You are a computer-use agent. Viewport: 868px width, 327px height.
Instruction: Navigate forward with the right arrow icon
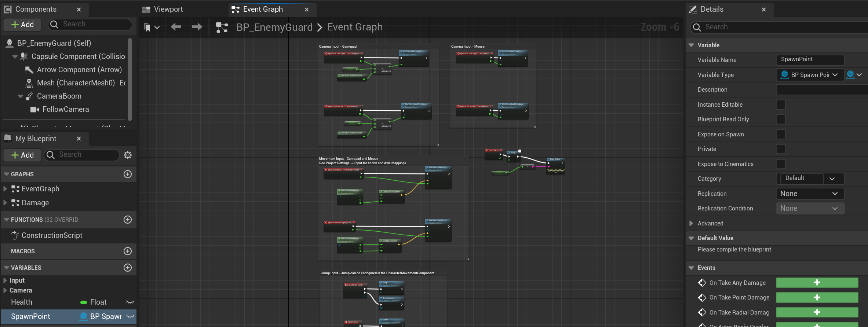point(197,27)
